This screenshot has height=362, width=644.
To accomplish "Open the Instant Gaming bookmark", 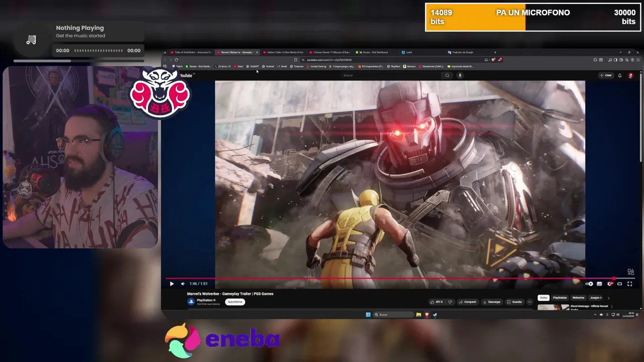I will (316, 66).
